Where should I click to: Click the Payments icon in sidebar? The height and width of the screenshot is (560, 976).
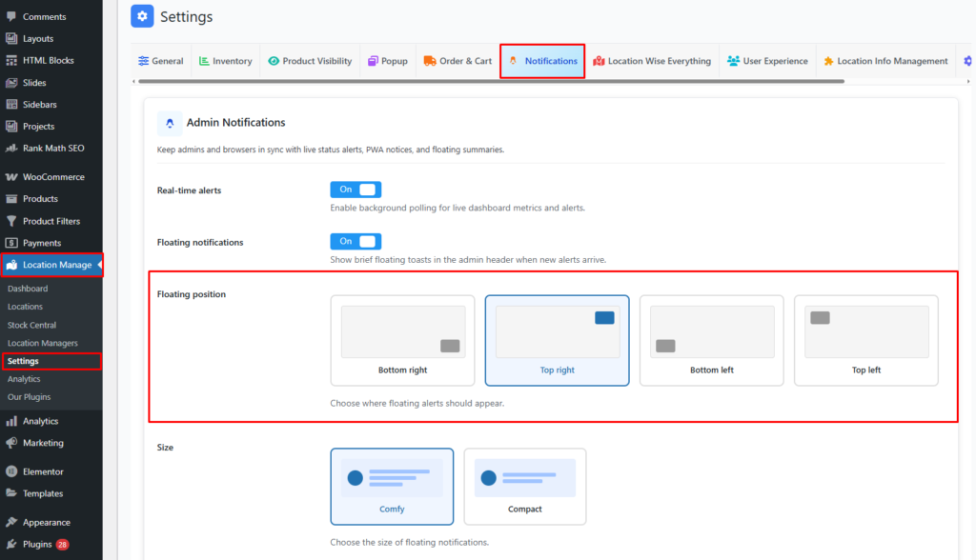(11, 243)
